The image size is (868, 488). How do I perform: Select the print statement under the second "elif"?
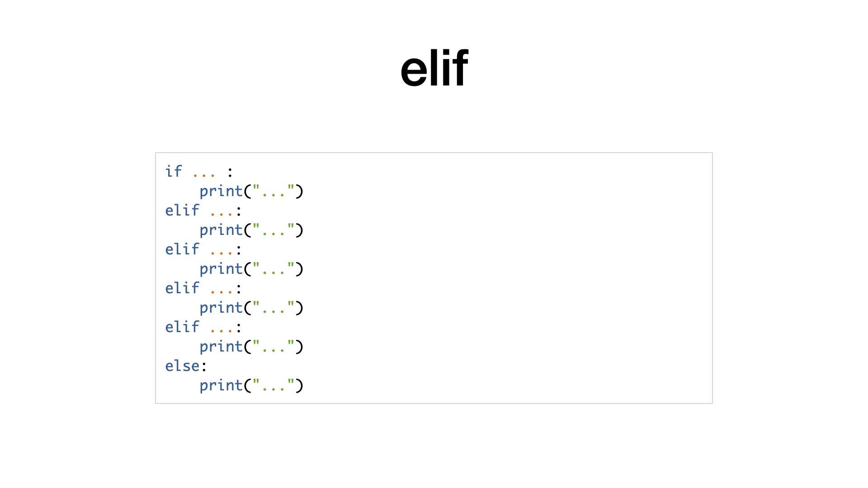tap(251, 269)
